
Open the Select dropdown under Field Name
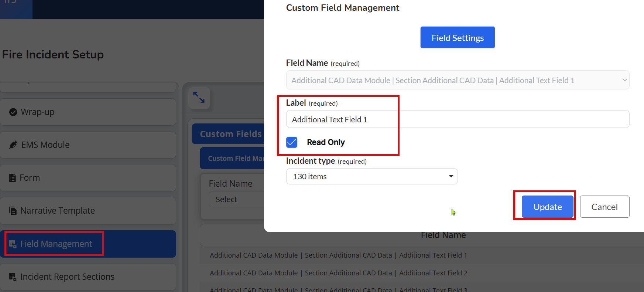[x=237, y=199]
